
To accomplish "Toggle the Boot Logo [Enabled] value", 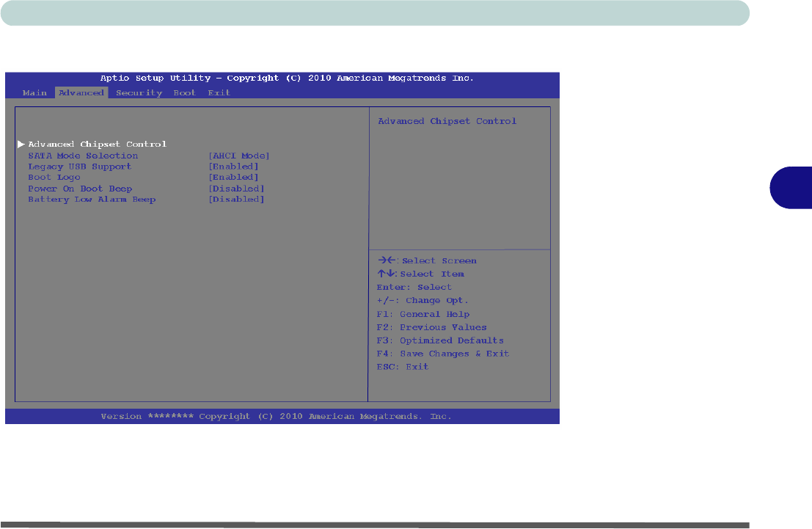I will [233, 178].
